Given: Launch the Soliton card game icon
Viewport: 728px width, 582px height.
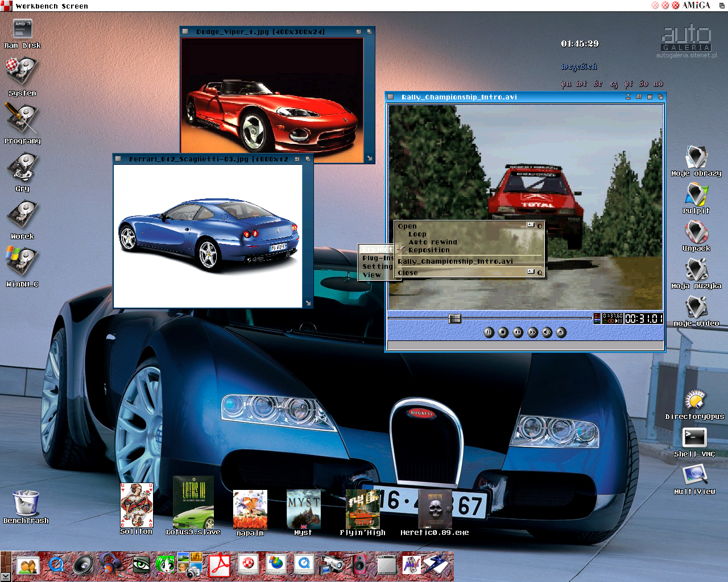Looking at the screenshot, I should [x=136, y=505].
